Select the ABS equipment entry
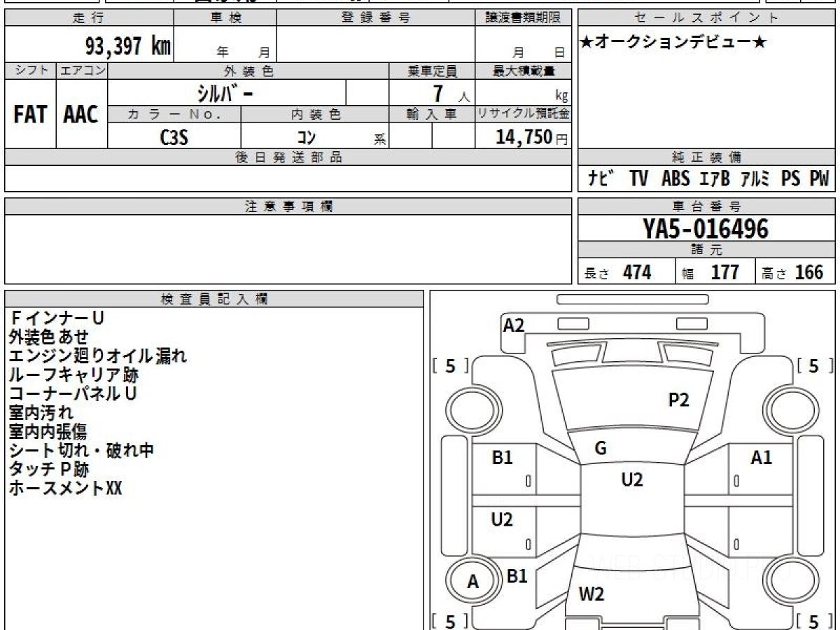The height and width of the screenshot is (630, 840). click(675, 179)
